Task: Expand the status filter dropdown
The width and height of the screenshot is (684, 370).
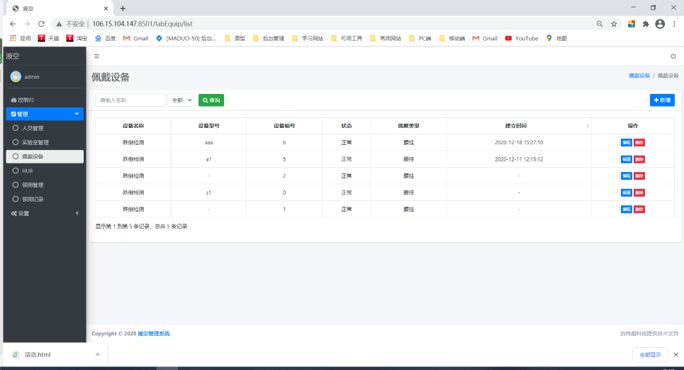Action: [x=181, y=100]
